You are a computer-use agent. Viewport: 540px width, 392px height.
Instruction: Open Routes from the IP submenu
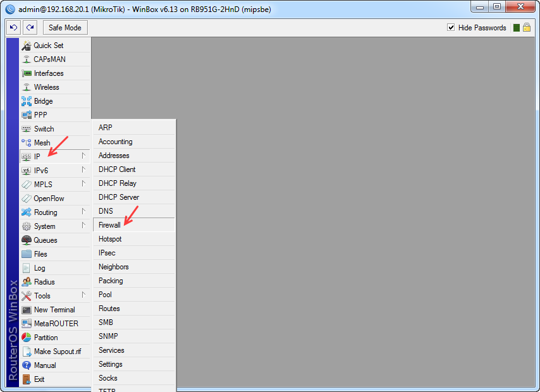[134, 309]
